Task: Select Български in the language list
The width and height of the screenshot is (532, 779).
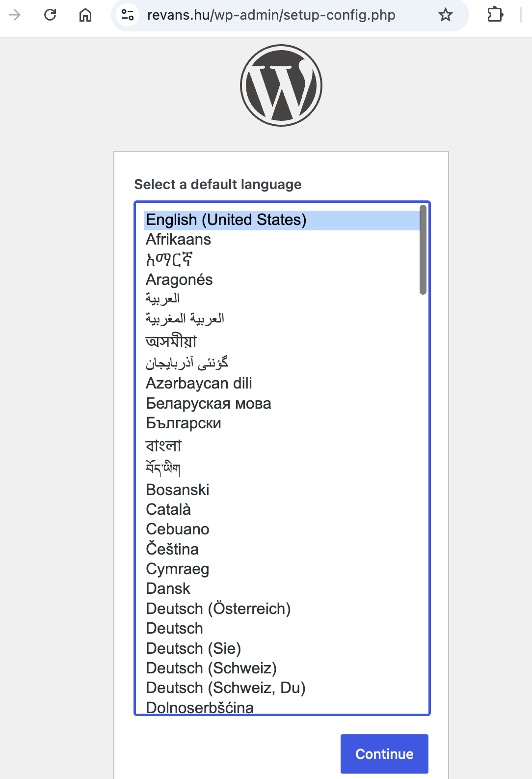Action: tap(282, 423)
